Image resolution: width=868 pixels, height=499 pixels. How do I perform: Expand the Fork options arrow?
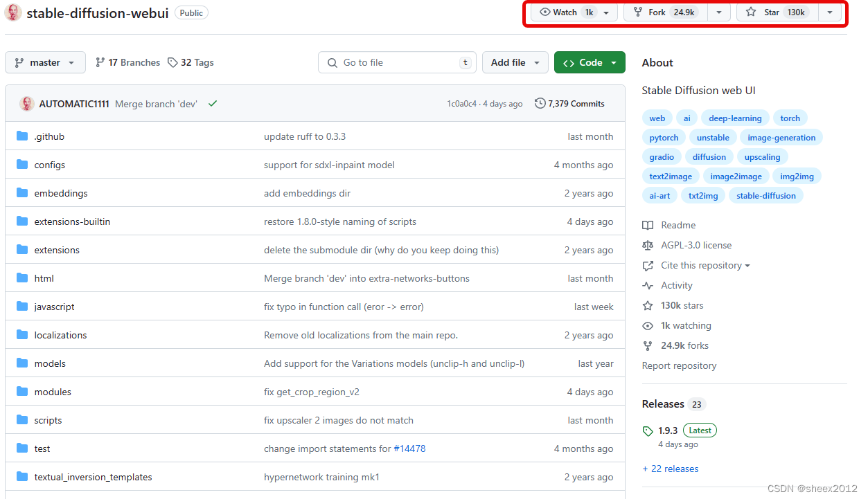718,12
